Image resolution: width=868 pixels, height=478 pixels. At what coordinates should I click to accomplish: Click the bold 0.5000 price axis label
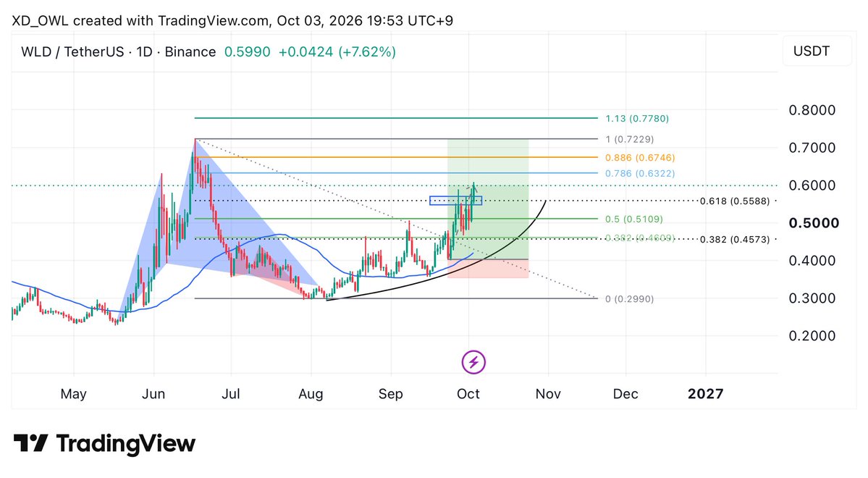coord(814,223)
